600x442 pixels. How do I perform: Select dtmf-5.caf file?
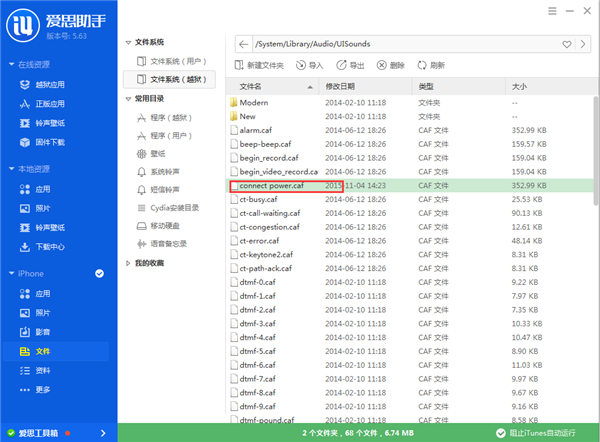410,351
